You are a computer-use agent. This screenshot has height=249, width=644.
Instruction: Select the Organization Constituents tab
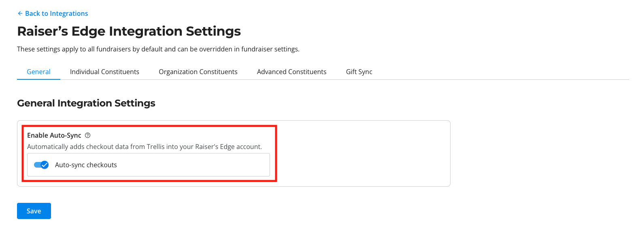[x=198, y=71]
